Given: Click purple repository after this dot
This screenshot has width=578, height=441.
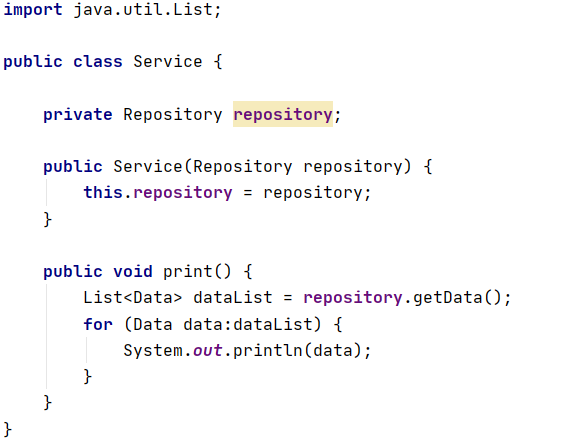Looking at the screenshot, I should [x=183, y=193].
